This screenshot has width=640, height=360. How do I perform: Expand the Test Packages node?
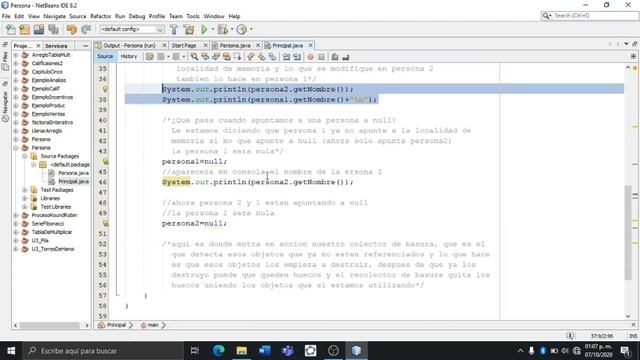[24, 190]
